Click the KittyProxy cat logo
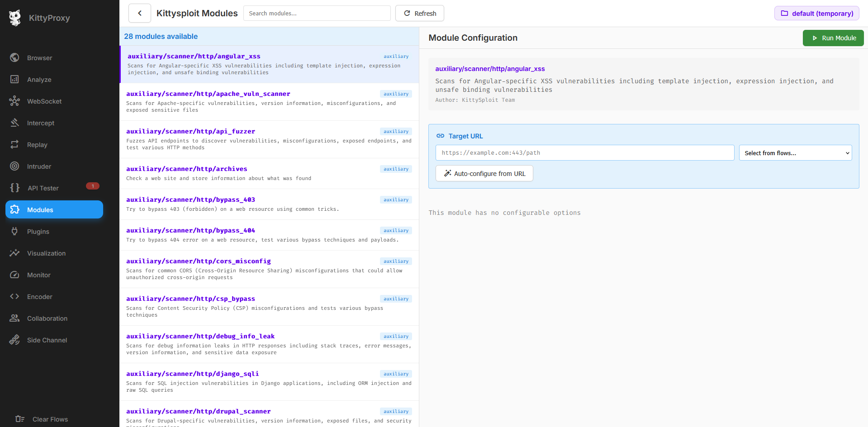Screen dimensions: 868x427 click(x=15, y=18)
